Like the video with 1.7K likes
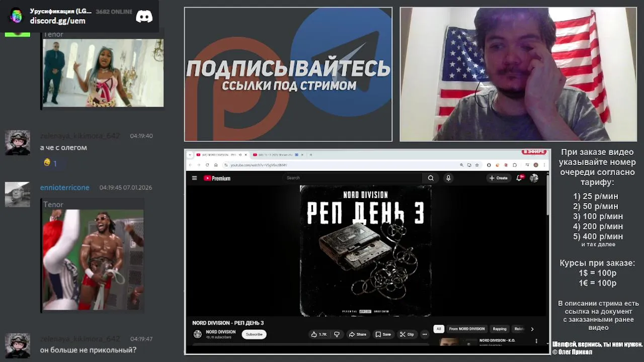 319,334
